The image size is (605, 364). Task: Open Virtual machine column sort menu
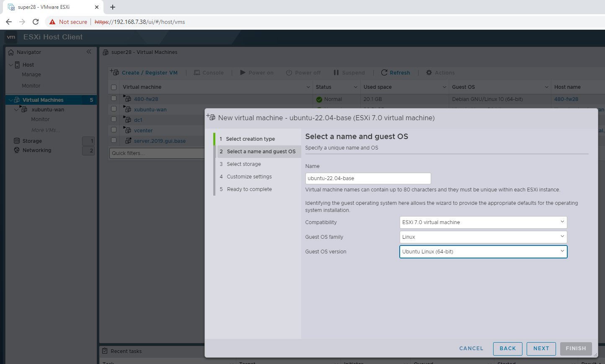pyautogui.click(x=308, y=87)
